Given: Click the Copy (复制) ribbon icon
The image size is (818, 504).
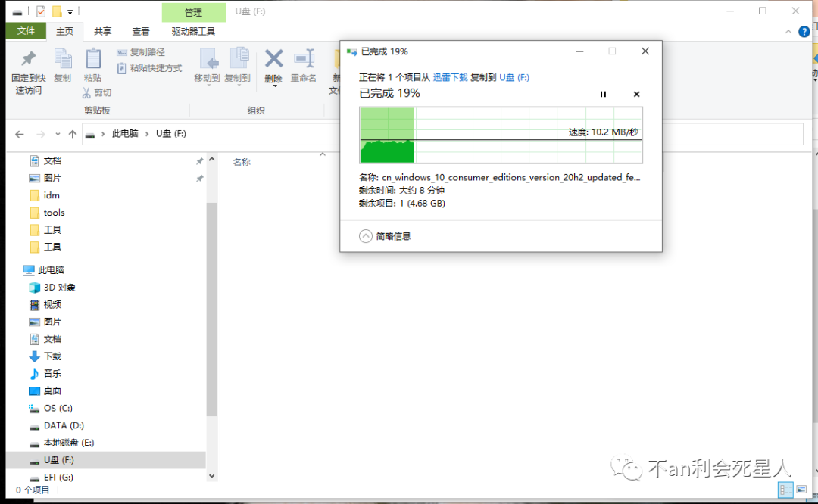Looking at the screenshot, I should (x=63, y=59).
